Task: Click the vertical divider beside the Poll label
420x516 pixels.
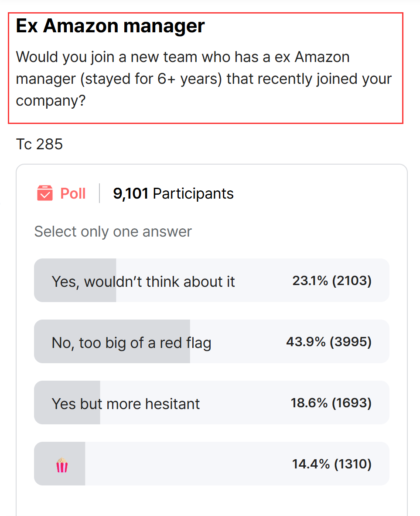Action: click(99, 193)
